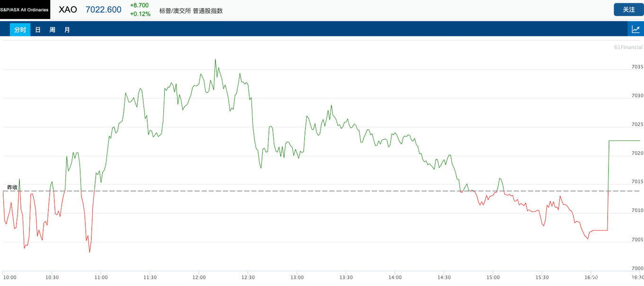This screenshot has width=644, height=286.
Task: Switch to the 周 weekly tab
Action: tap(53, 29)
